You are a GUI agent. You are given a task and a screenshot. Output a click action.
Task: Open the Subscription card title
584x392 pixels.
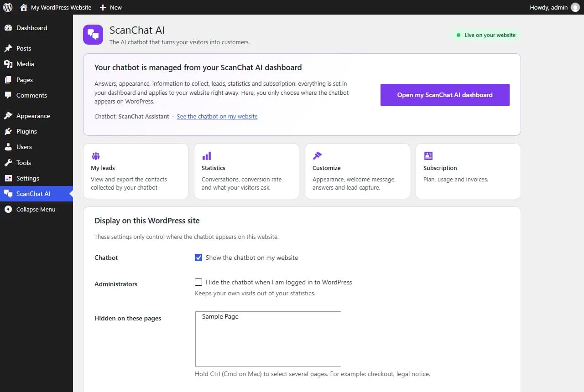point(440,168)
